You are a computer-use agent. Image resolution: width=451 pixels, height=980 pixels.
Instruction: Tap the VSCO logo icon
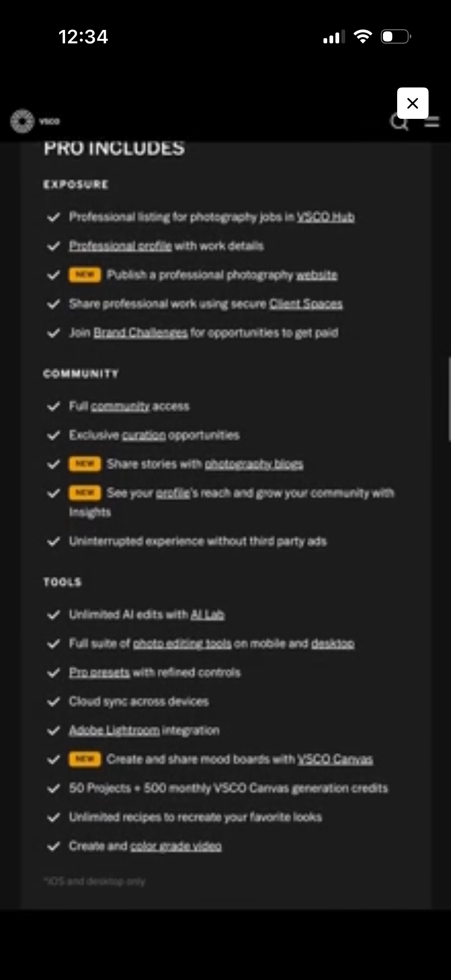[22, 121]
